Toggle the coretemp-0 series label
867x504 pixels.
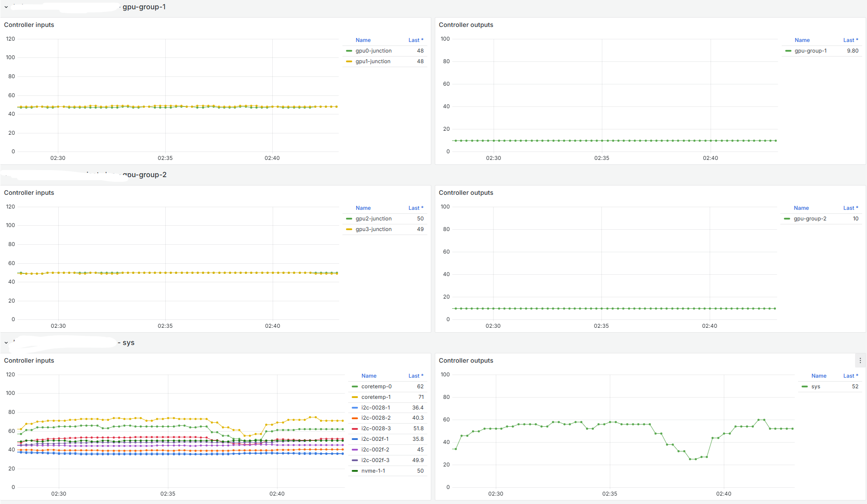point(376,387)
